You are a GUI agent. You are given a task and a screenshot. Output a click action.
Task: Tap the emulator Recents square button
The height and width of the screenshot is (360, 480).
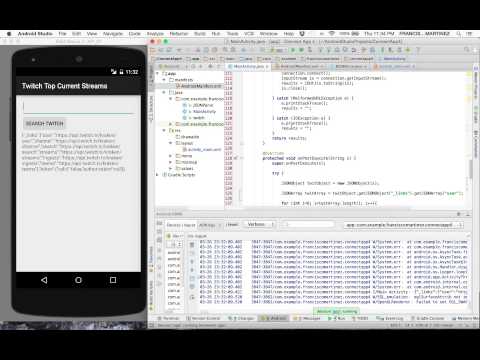113,280
